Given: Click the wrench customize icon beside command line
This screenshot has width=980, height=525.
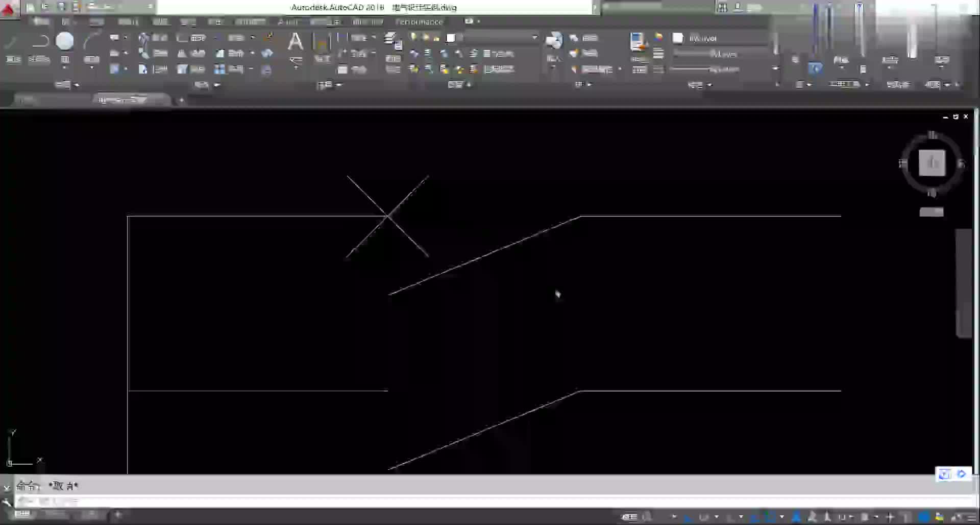Looking at the screenshot, I should 7,502.
